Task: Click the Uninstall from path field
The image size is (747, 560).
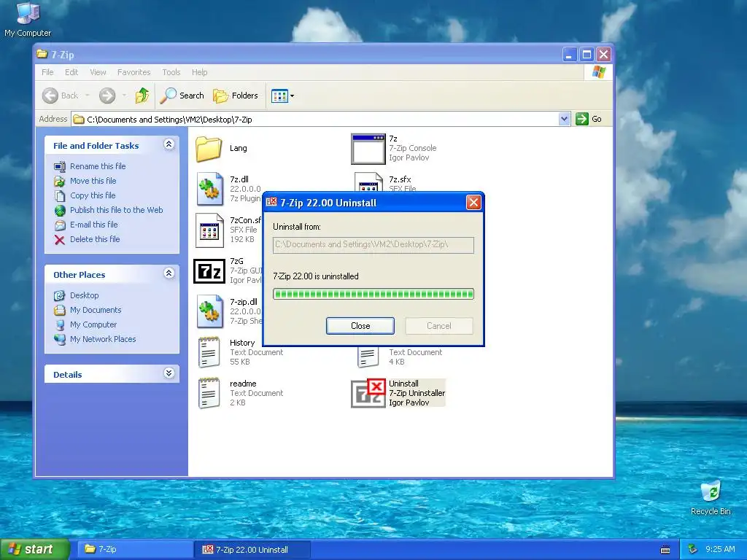Action: [x=373, y=245]
